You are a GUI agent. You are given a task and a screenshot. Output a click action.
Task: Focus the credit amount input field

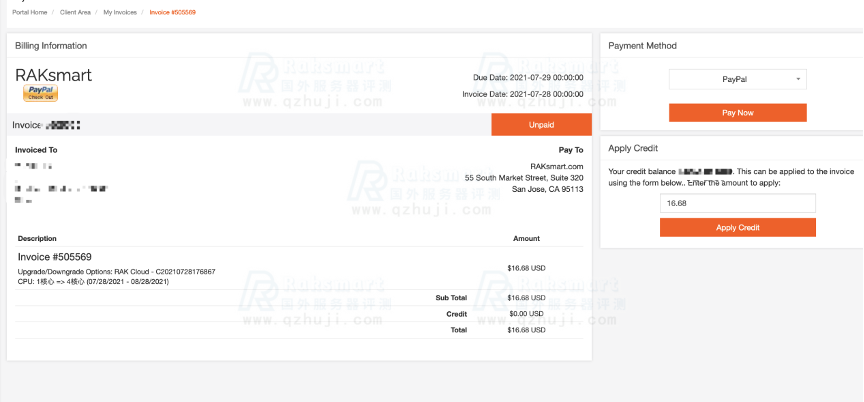click(x=737, y=203)
